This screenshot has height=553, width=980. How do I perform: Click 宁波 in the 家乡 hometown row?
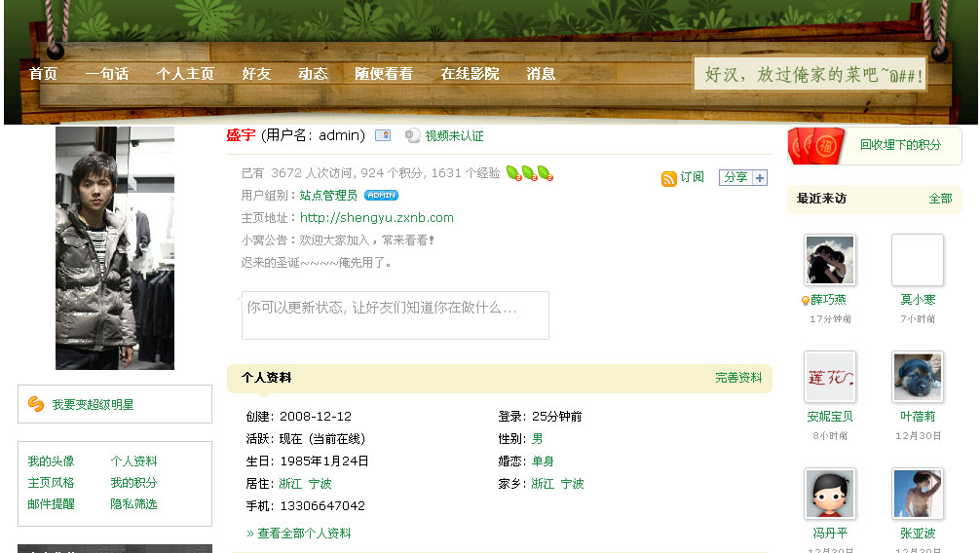(572, 484)
